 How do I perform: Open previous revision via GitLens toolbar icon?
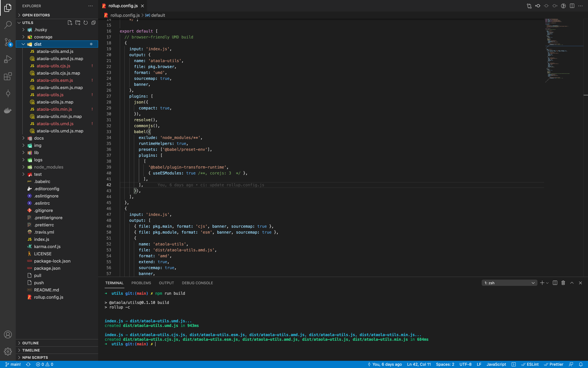(x=538, y=6)
